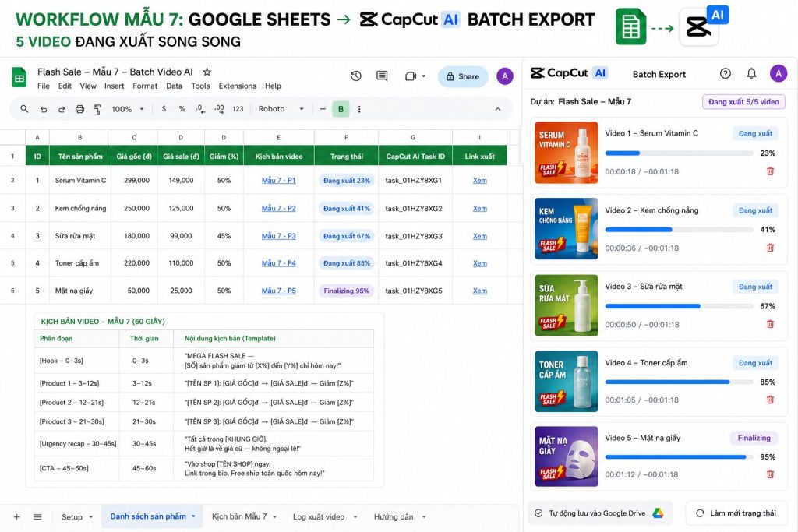The width and height of the screenshot is (798, 532).
Task: Click the Đang xuất 5/5 video badge
Action: [x=743, y=102]
